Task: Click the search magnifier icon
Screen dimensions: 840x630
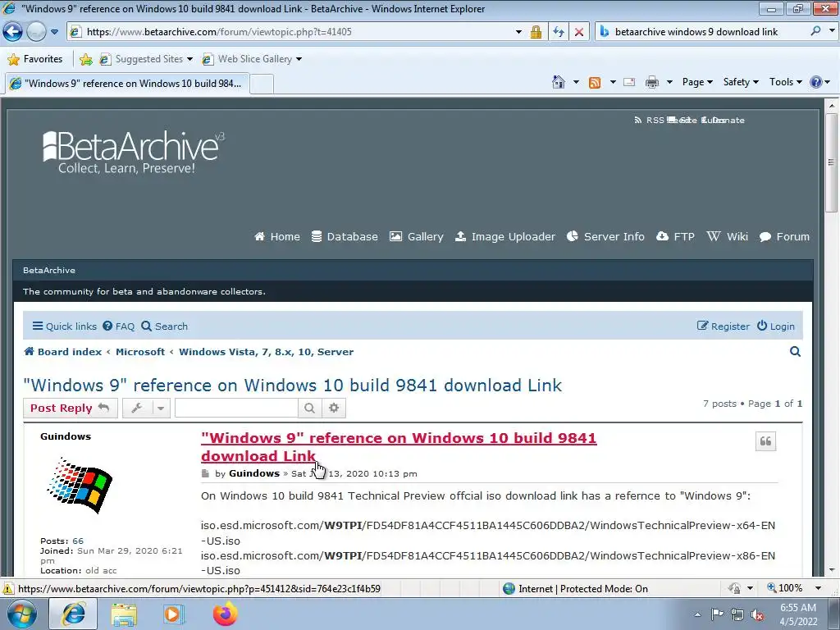Action: pos(815,31)
